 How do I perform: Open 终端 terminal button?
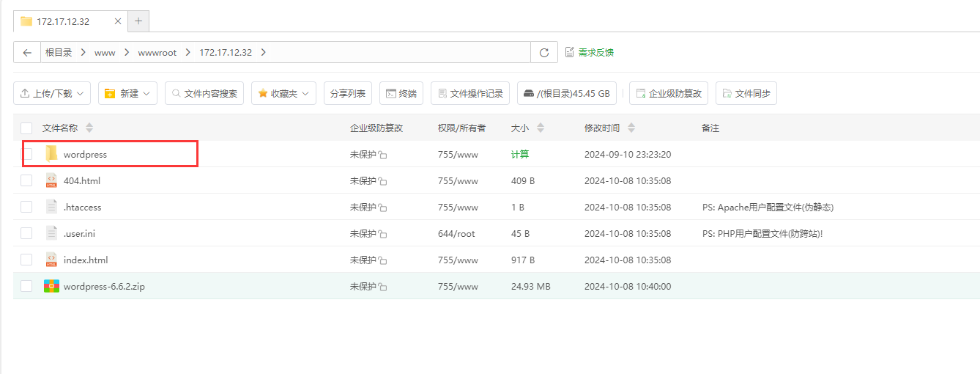pos(401,93)
